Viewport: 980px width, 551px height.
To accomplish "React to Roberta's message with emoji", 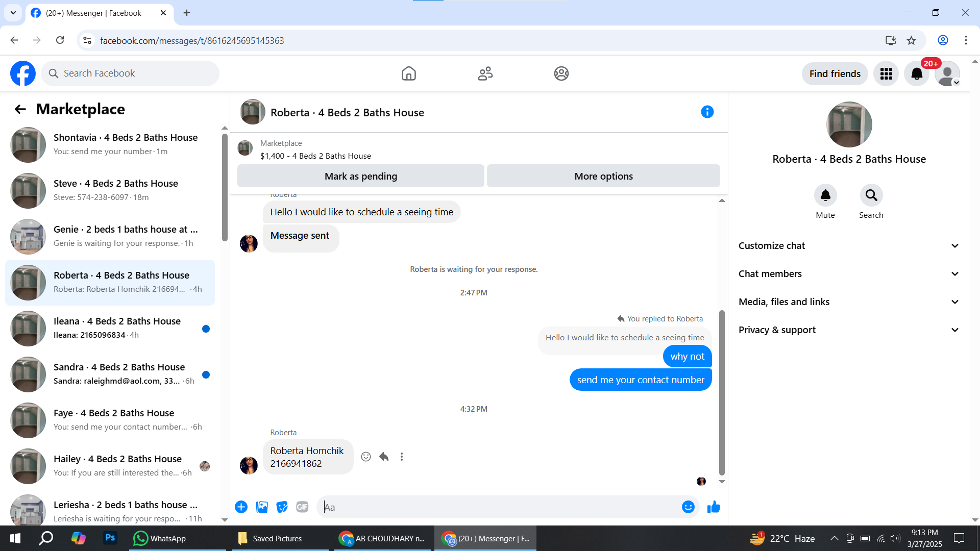I will [366, 457].
